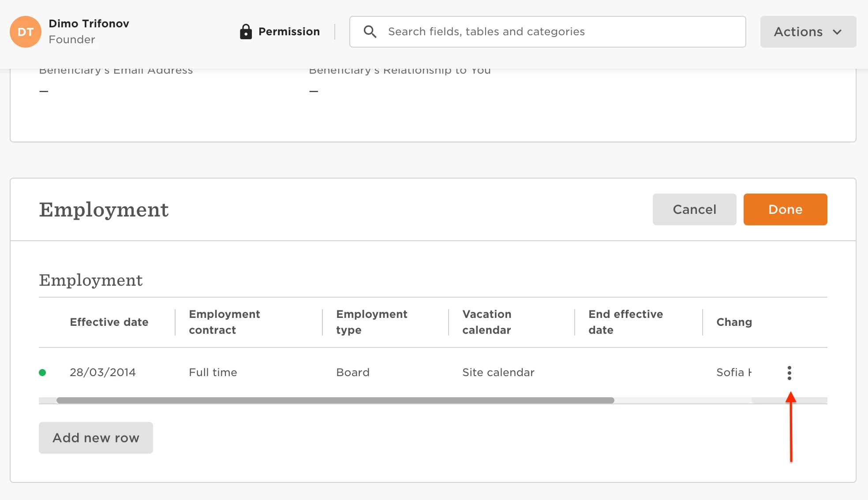
Task: Click the green status dot on 28/03/2014 row
Action: pyautogui.click(x=42, y=373)
